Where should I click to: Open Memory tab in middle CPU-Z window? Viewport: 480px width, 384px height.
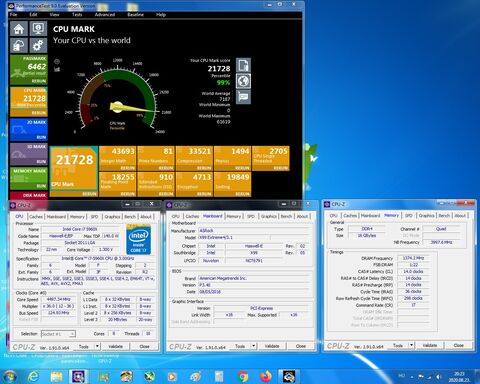[x=233, y=216]
